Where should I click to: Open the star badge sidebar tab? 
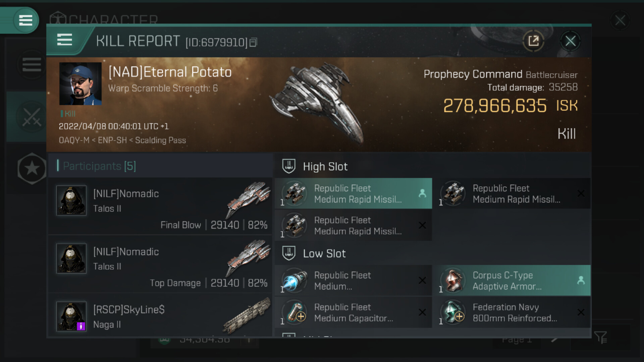point(32,168)
